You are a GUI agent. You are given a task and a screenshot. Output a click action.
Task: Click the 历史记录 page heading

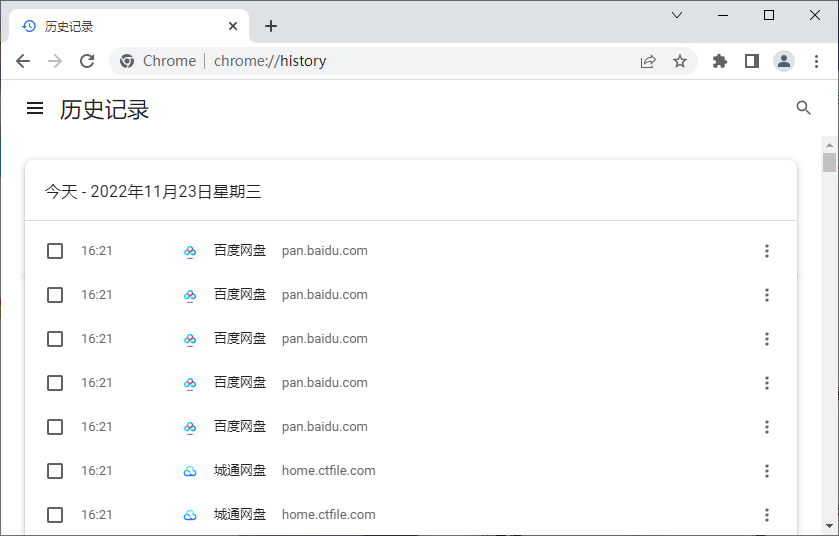coord(104,110)
